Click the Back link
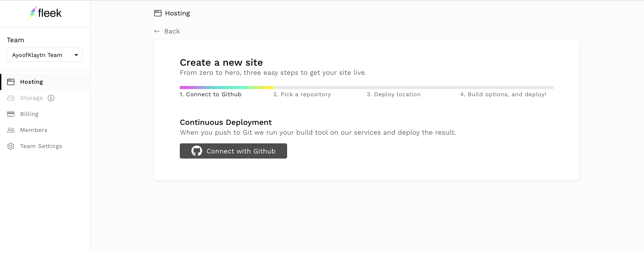The width and height of the screenshot is (644, 253). click(x=172, y=31)
